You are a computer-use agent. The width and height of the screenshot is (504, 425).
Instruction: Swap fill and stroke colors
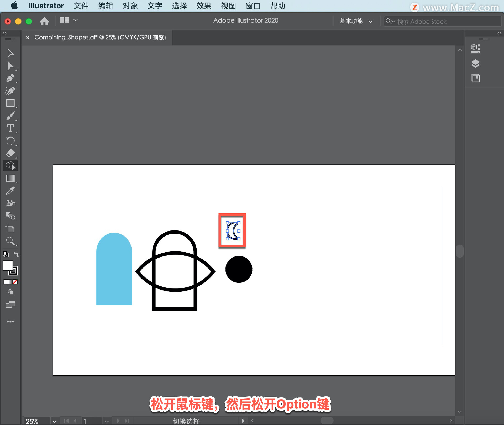pos(17,254)
